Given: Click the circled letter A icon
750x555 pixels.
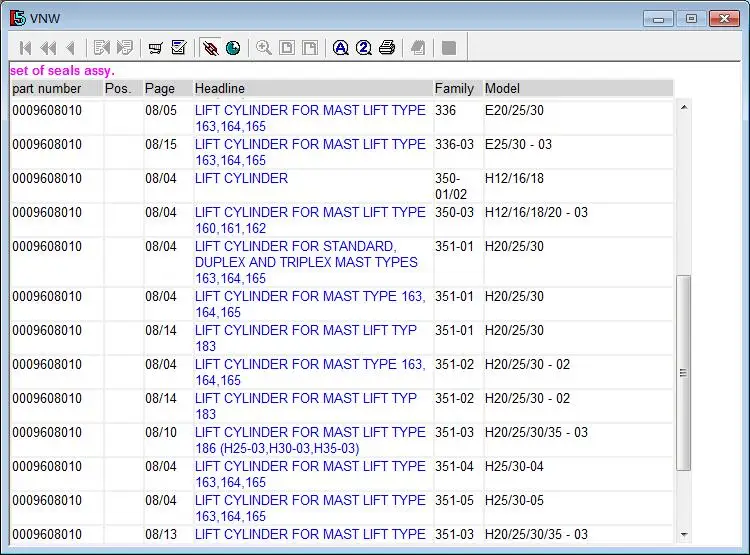Looking at the screenshot, I should 341,48.
